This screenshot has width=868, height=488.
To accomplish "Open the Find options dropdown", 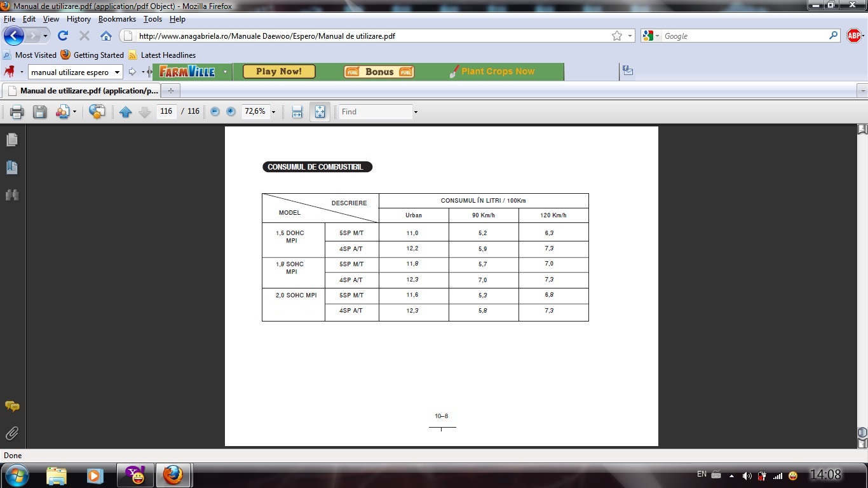I will 416,112.
